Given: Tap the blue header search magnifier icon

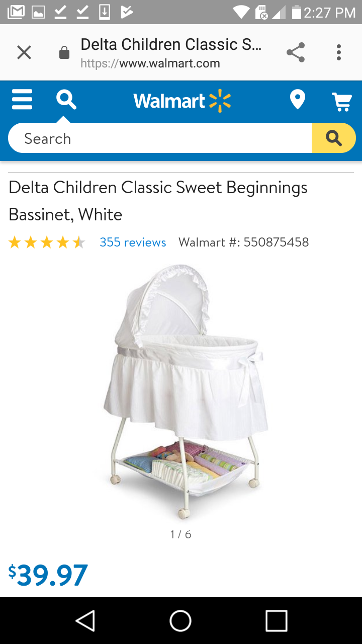Looking at the screenshot, I should click(x=66, y=100).
